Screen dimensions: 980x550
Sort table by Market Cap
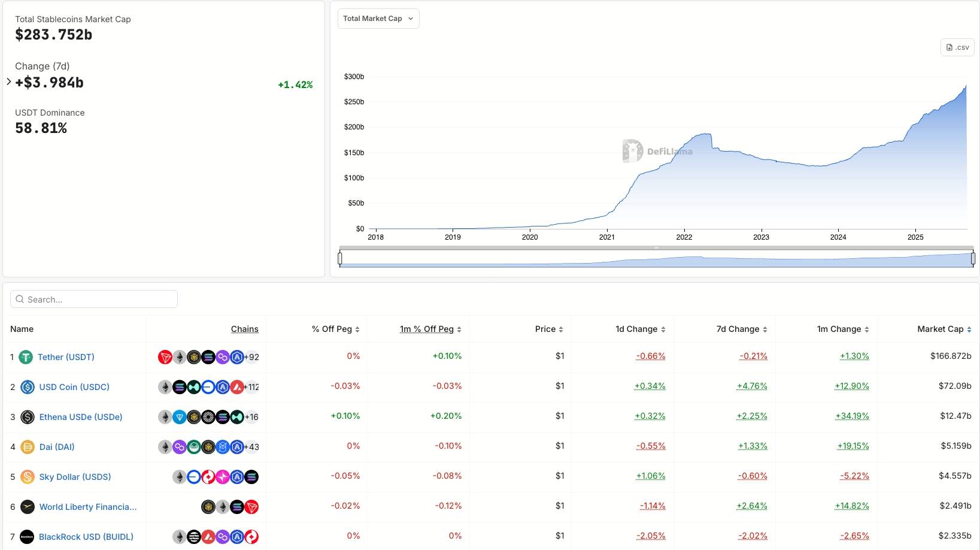(944, 329)
